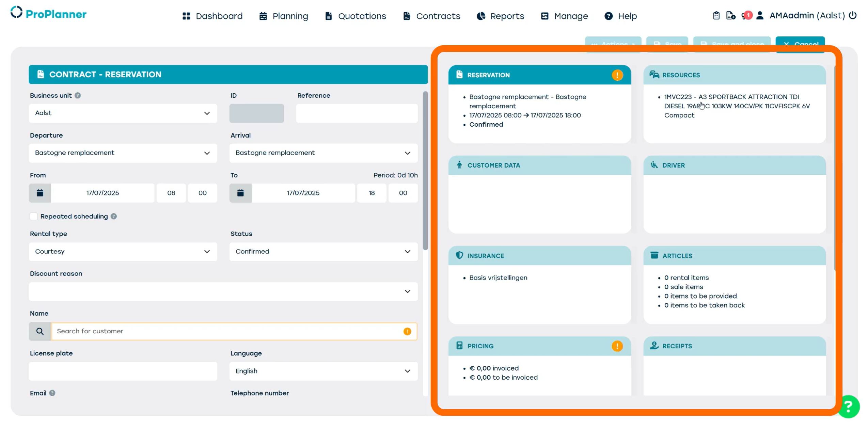This screenshot has width=868, height=445.
Task: Open the Rental type Courtesy dropdown
Action: tap(123, 251)
